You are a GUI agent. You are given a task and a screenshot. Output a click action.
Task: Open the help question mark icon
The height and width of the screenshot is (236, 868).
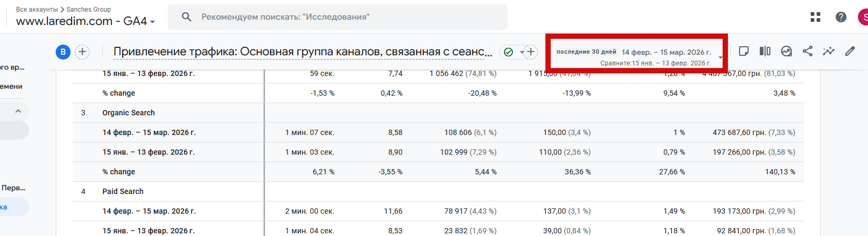(841, 17)
